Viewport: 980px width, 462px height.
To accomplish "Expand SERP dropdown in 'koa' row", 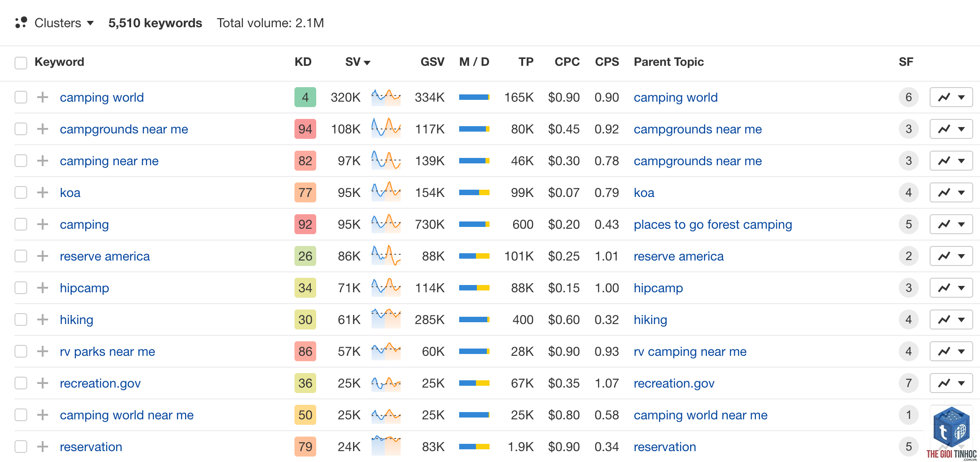I will [951, 192].
